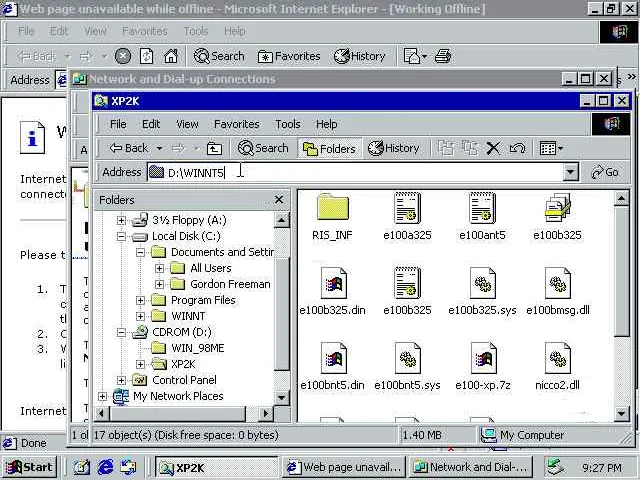640x480 pixels.
Task: Switch to Web page unavailable taskbar button
Action: 344,467
